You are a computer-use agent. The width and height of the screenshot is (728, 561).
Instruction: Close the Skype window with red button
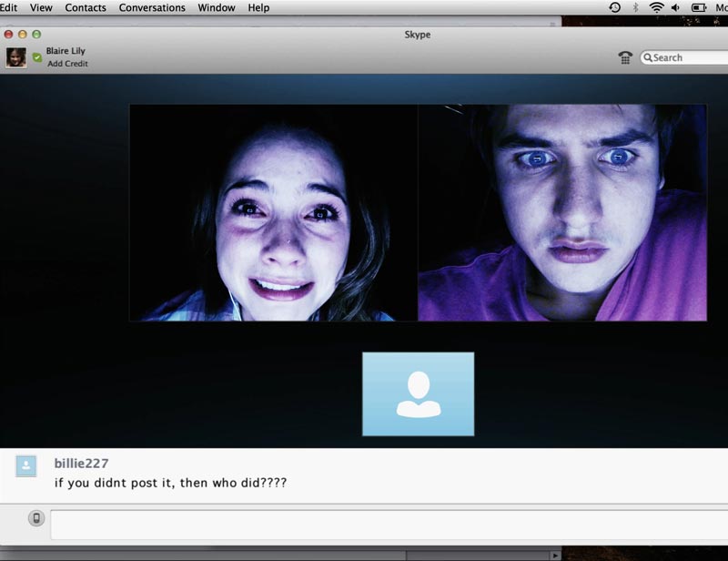(x=8, y=35)
